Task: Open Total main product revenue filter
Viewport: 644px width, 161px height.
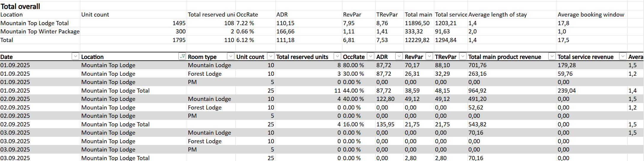Action: (552, 56)
